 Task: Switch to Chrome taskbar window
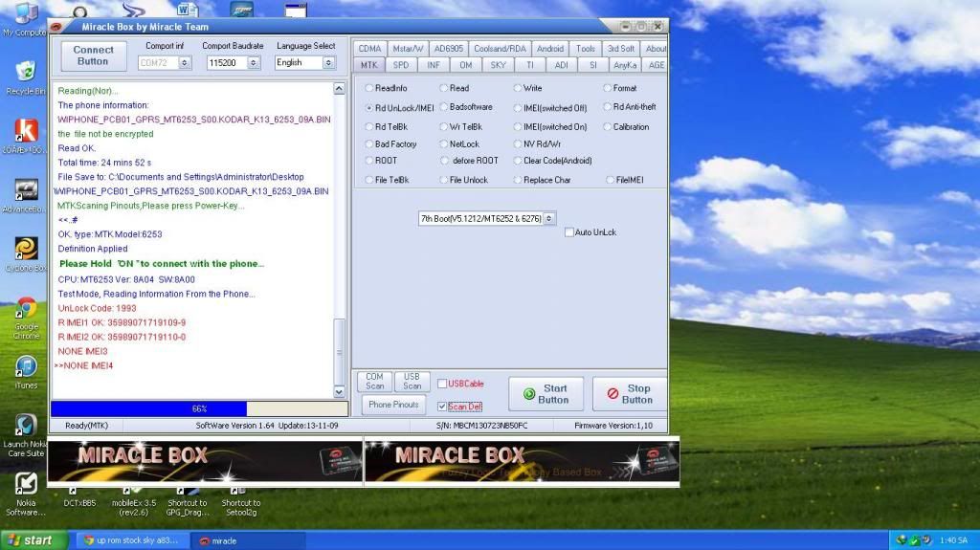click(x=133, y=540)
